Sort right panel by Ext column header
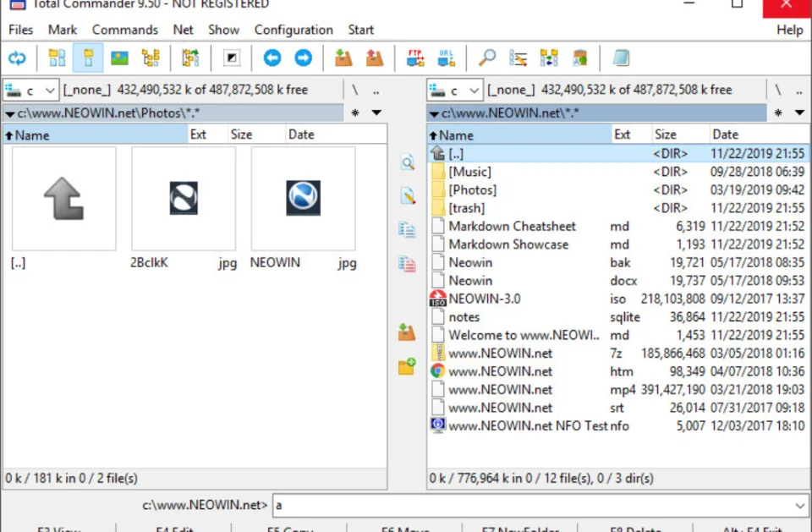The image size is (812, 532). pyautogui.click(x=631, y=134)
